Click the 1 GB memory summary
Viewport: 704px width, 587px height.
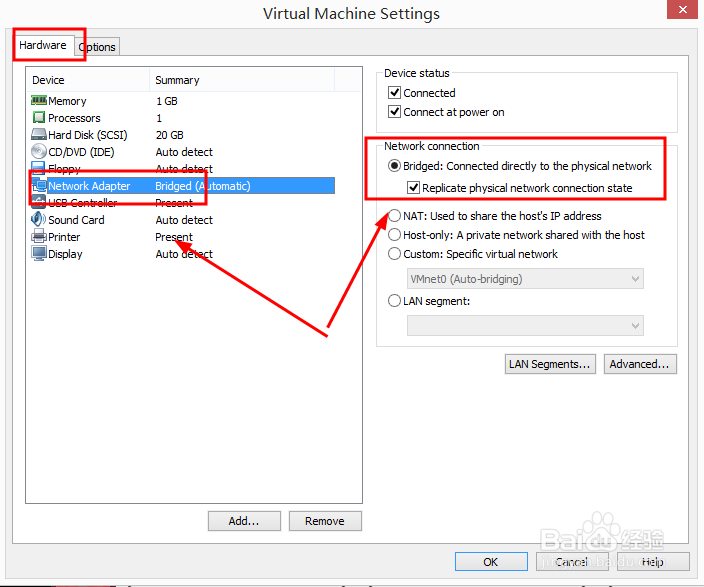(x=167, y=101)
